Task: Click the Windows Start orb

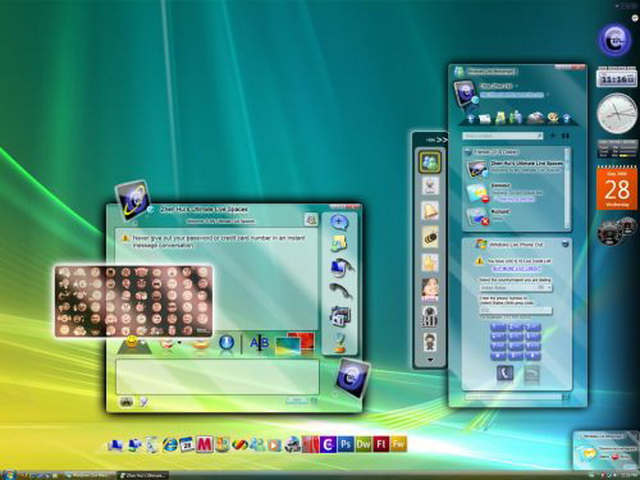Action: click(9, 472)
